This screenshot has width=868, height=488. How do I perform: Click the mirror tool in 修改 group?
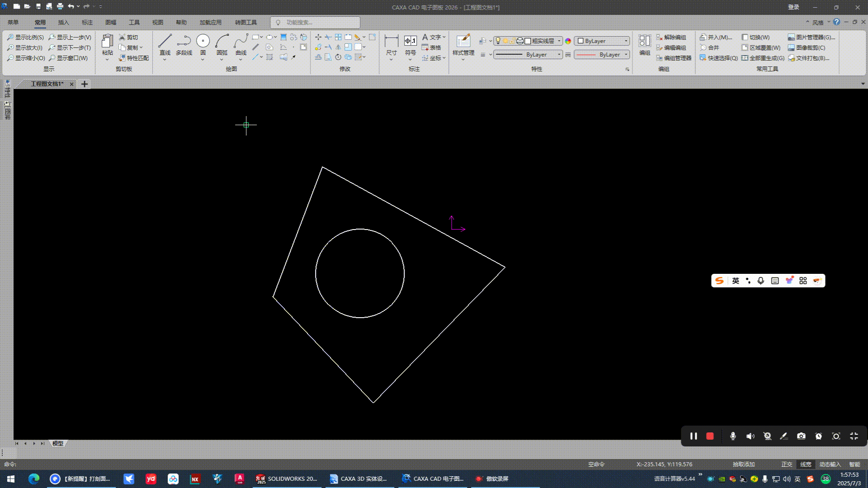[x=338, y=47]
